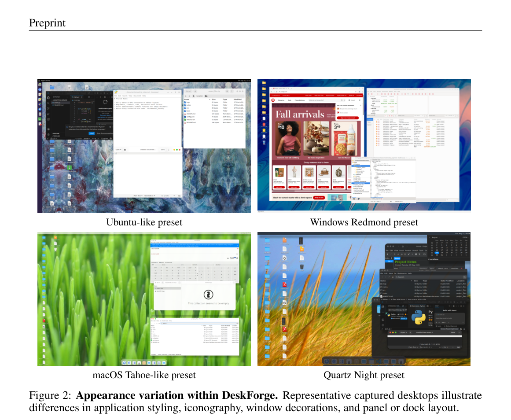
Task: Open the Open dropdown in Ubuntu-like text editor
Action: (x=118, y=150)
